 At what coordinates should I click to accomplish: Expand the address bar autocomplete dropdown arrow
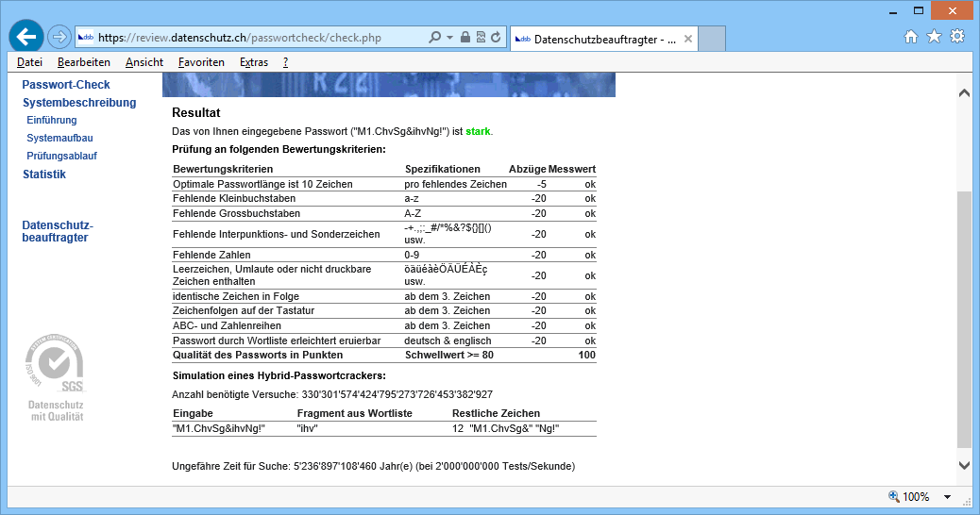coord(448,38)
